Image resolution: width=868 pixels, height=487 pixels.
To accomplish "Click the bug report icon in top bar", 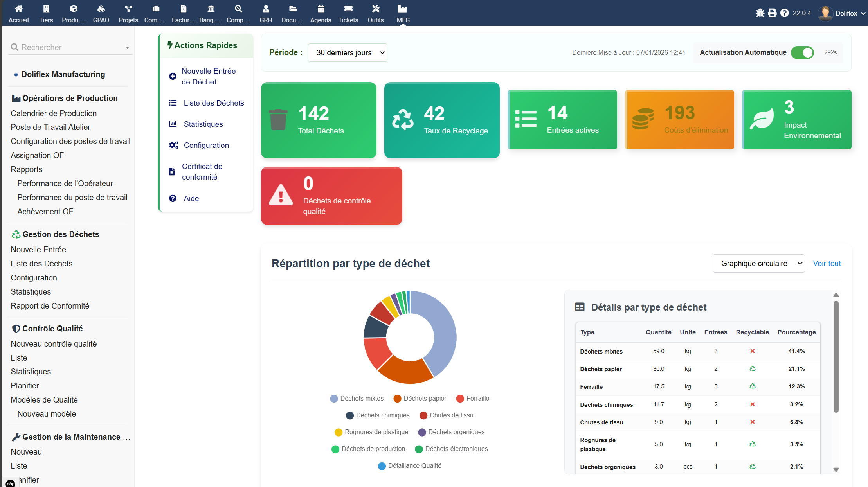I will [x=760, y=13].
